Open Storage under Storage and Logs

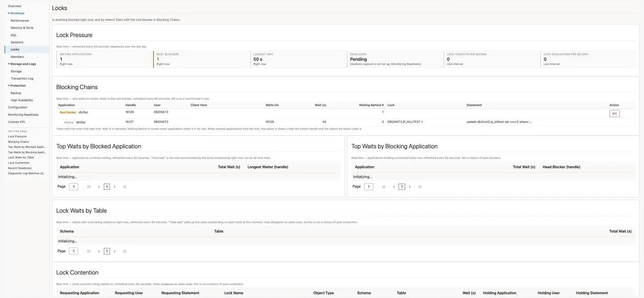click(x=16, y=71)
